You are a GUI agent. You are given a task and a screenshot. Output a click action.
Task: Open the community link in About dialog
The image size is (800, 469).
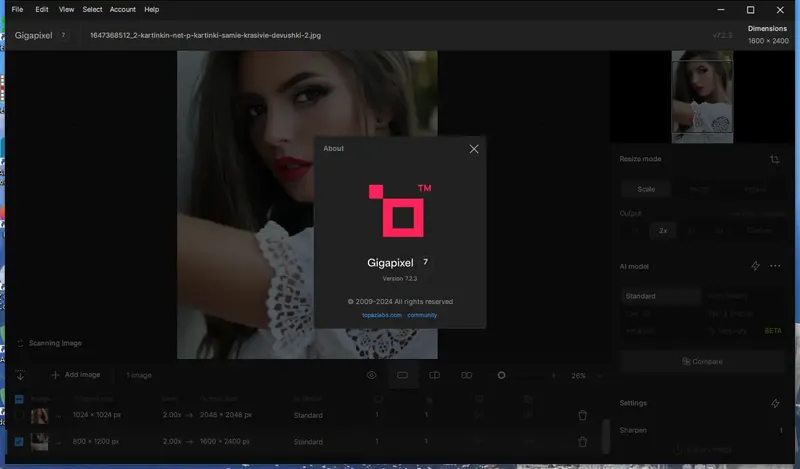click(422, 315)
